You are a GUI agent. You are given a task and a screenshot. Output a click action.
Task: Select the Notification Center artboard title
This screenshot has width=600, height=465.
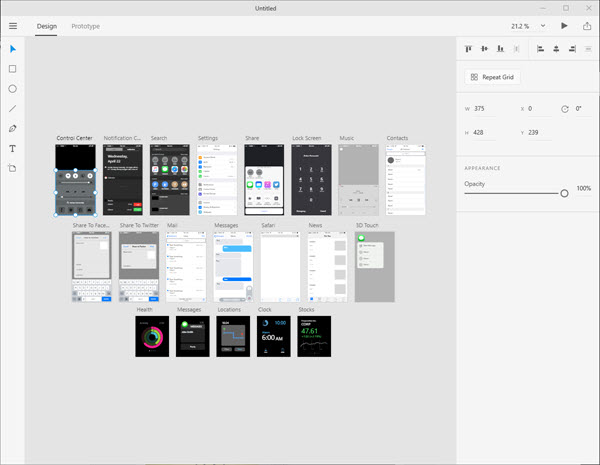click(122, 138)
